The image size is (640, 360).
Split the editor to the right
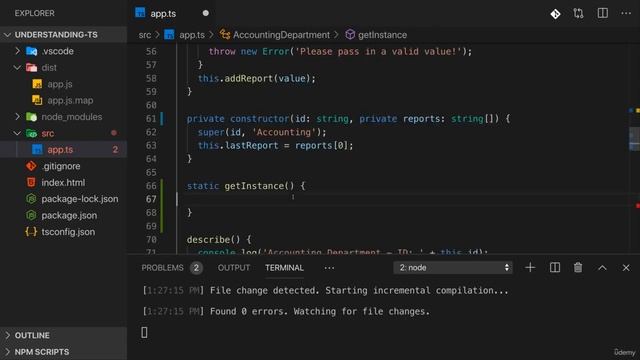coord(602,13)
